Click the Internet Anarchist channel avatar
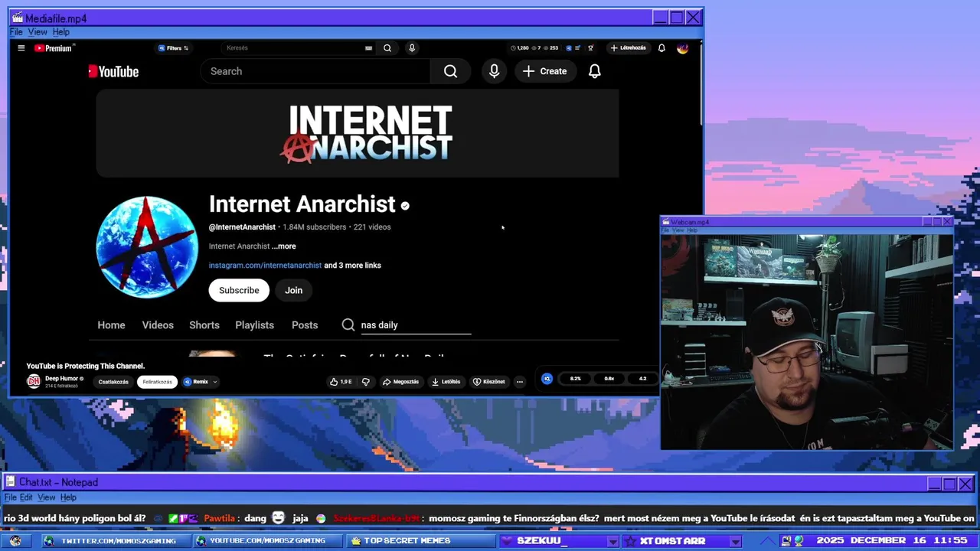The height and width of the screenshot is (551, 980). tap(147, 247)
